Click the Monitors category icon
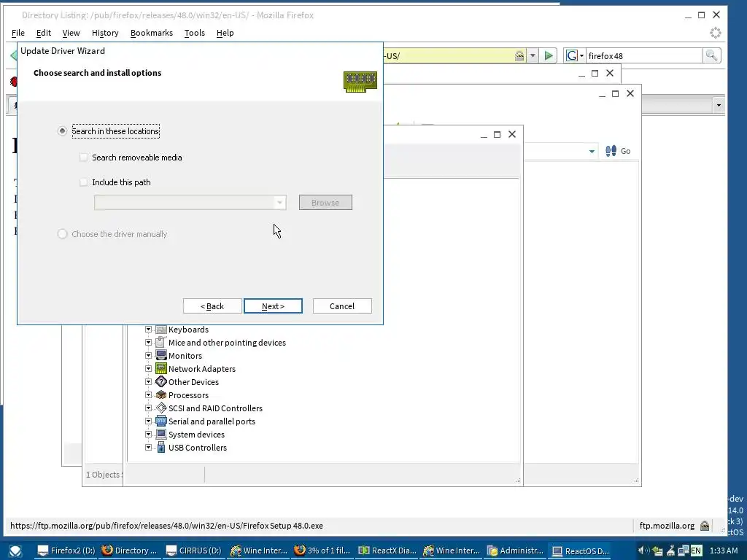The height and width of the screenshot is (560, 747). [x=161, y=355]
